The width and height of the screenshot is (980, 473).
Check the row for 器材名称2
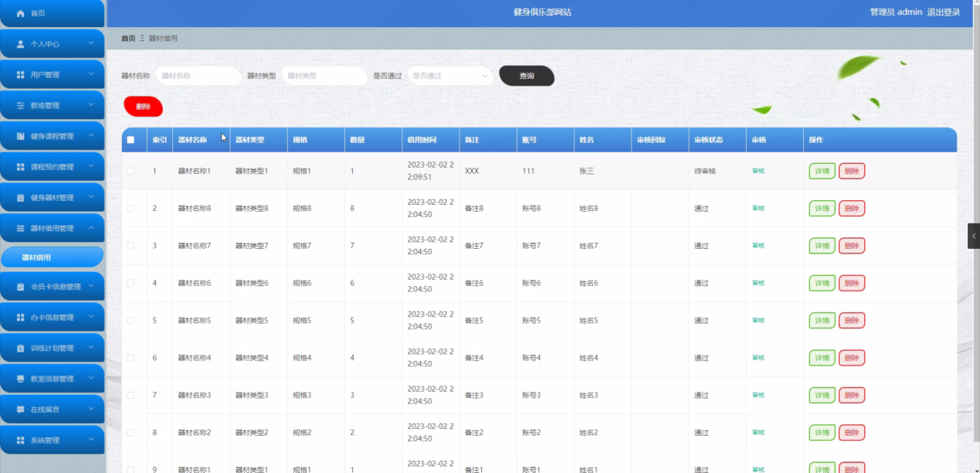tap(131, 432)
